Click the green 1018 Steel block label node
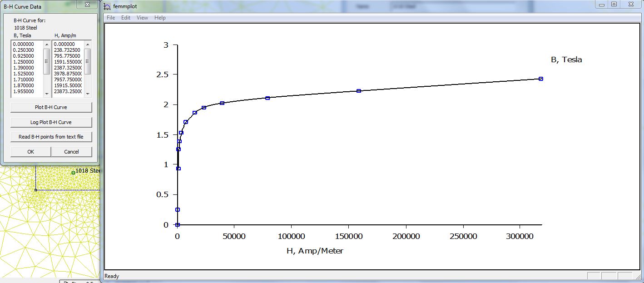 click(73, 173)
